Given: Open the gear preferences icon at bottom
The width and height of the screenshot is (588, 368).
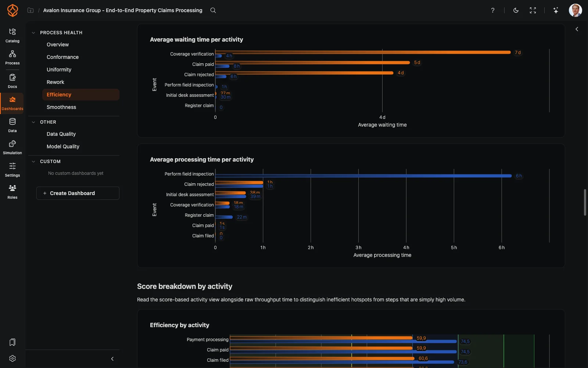Looking at the screenshot, I should pos(12,358).
